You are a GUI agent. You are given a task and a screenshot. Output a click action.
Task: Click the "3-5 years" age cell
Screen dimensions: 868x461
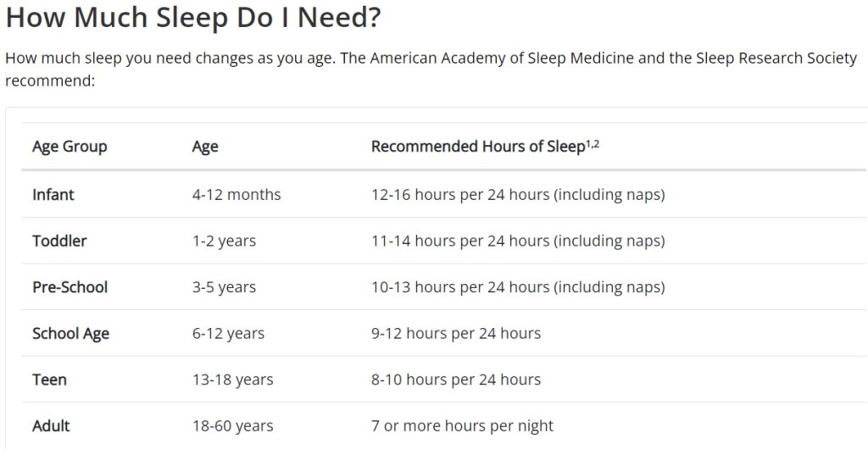(224, 287)
